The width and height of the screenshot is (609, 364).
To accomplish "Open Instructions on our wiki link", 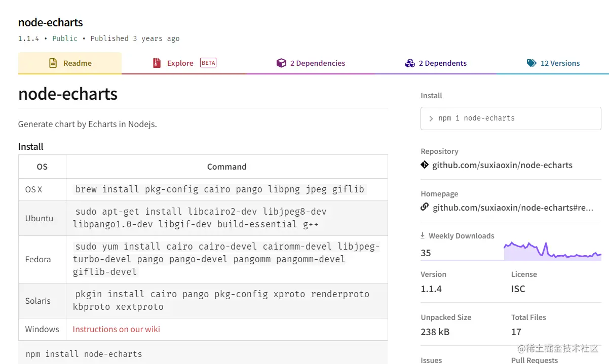I will point(117,329).
